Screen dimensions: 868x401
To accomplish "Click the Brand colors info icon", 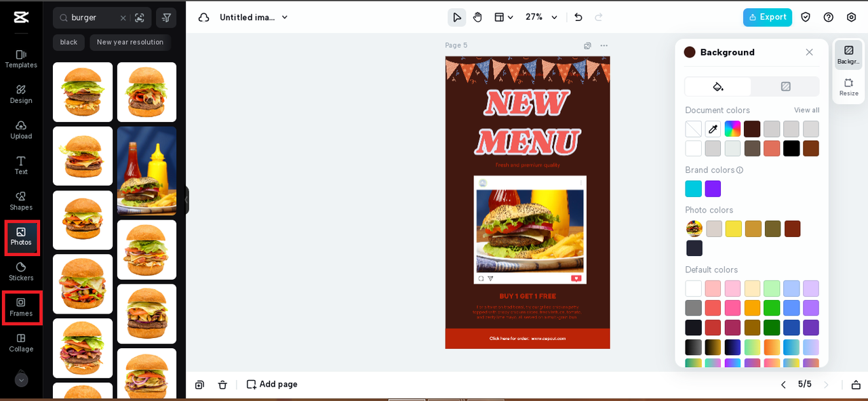I will [740, 170].
